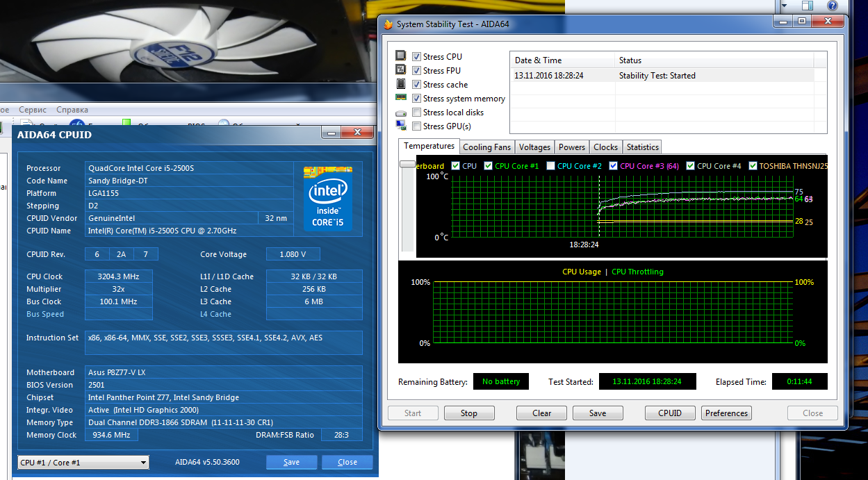Click the Sandy Bridge-DT code name value
The height and width of the screenshot is (480, 868).
pos(189,181)
